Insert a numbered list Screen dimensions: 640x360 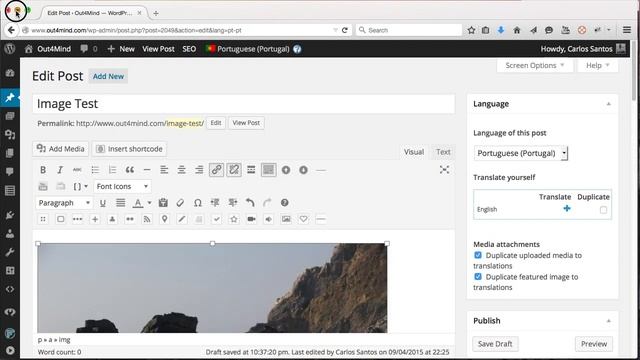pos(112,170)
